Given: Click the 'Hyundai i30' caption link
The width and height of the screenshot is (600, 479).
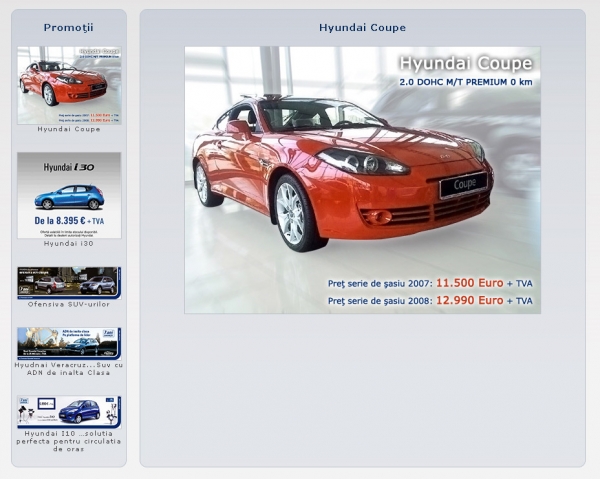Looking at the screenshot, I should tap(69, 243).
